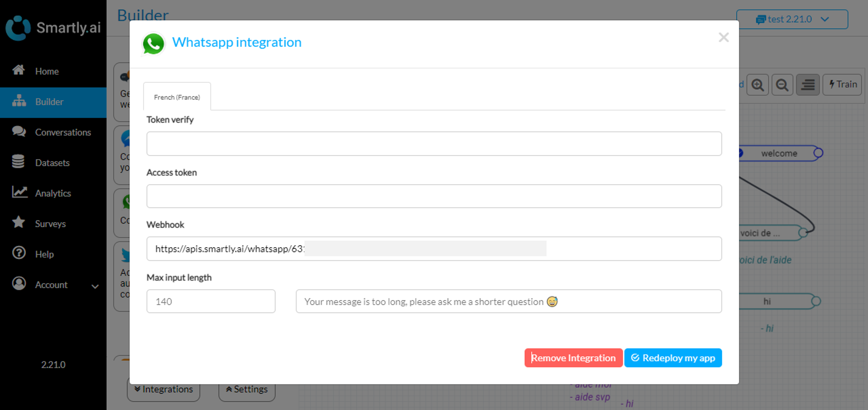
Task: Click the Train button
Action: 842,84
